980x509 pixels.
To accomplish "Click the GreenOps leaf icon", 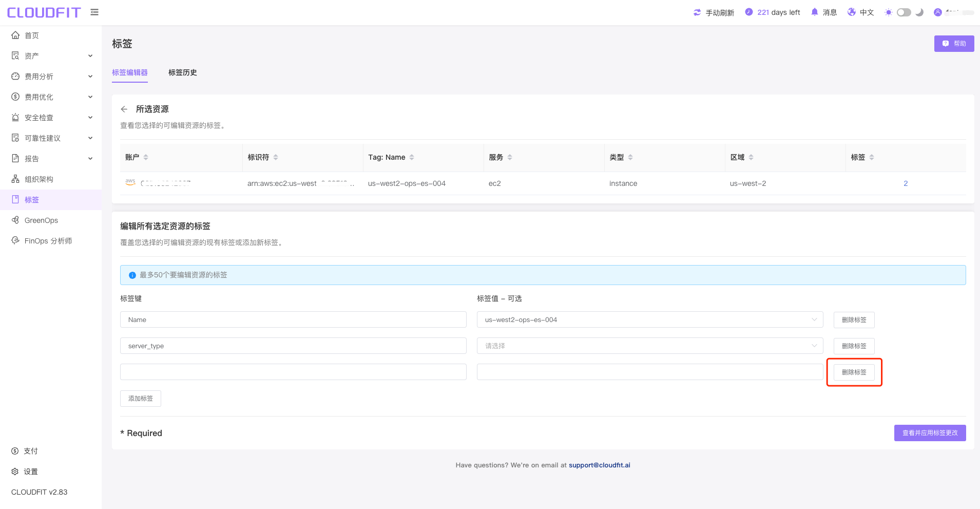I will (x=15, y=220).
